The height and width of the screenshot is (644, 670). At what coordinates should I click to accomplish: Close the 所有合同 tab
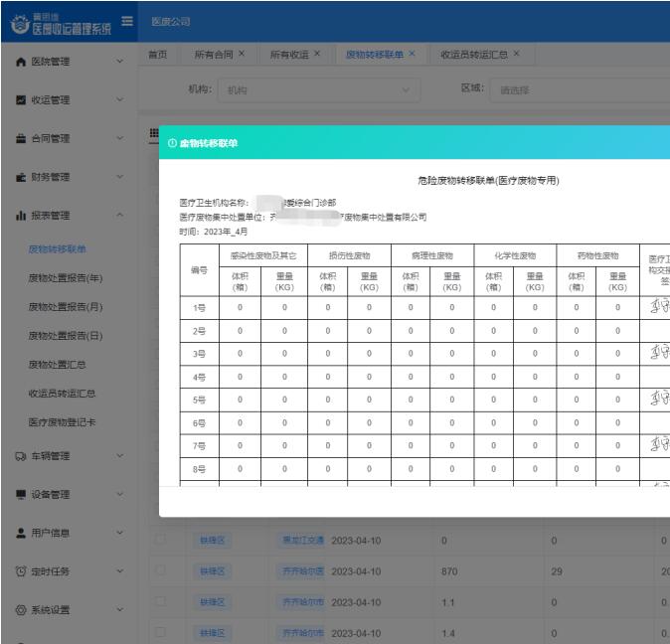click(x=242, y=54)
